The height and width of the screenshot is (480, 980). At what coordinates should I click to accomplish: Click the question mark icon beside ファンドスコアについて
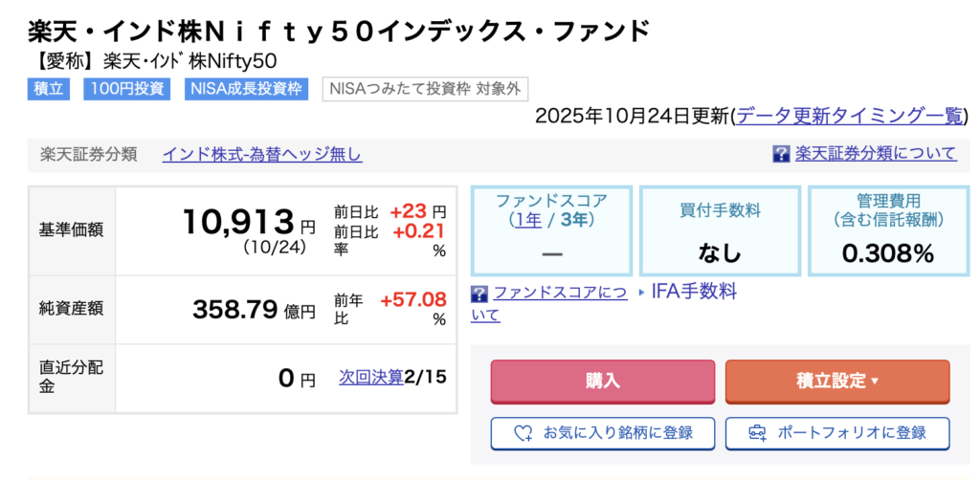pos(479,293)
